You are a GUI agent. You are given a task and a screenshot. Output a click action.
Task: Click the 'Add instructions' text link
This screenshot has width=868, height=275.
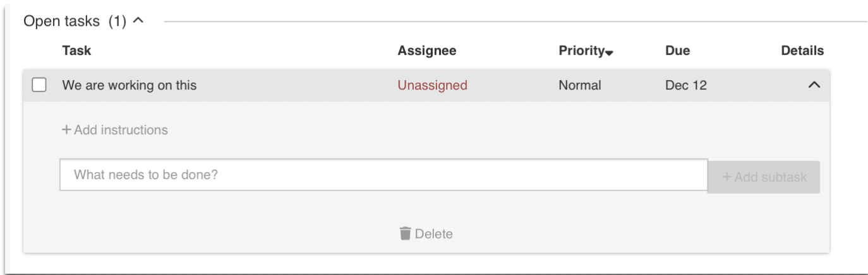coord(121,130)
